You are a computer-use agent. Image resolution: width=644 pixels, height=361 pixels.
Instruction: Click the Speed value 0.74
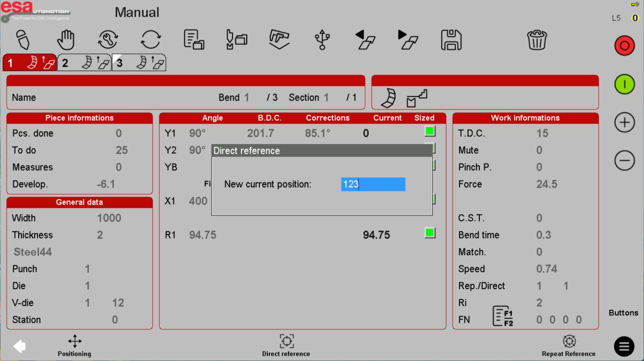click(x=547, y=269)
